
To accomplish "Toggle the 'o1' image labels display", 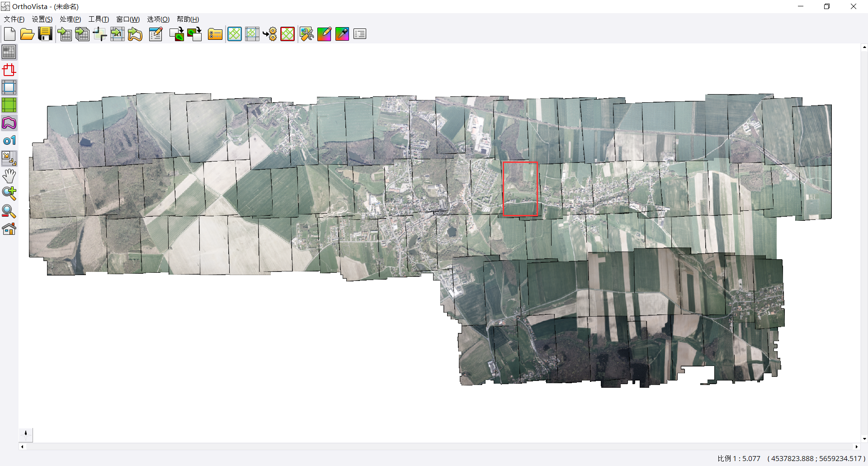I will point(9,141).
